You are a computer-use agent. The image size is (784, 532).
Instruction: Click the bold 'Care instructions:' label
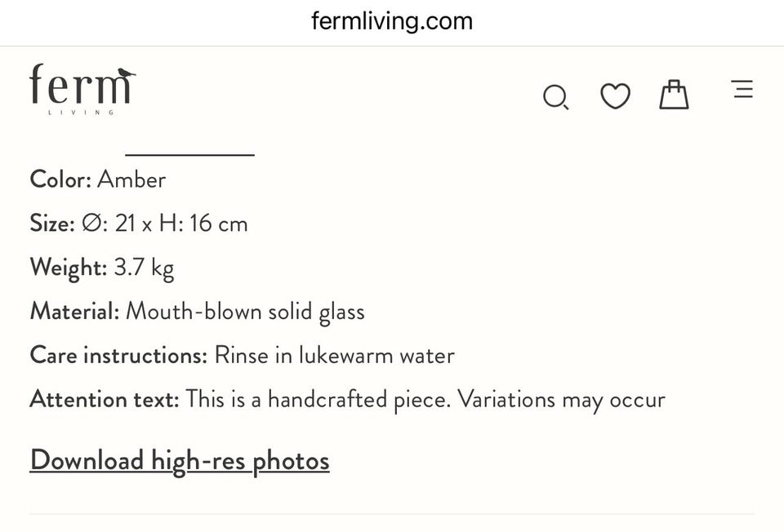(x=118, y=356)
